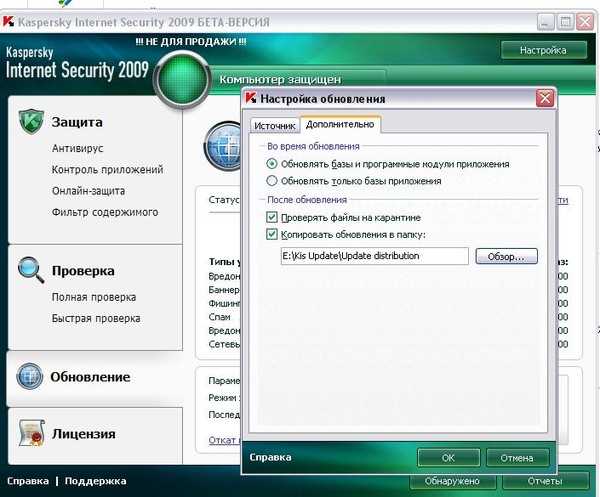The height and width of the screenshot is (497, 600).
Task: Click the magnifying glass icon beside Проверка
Action: [31, 270]
